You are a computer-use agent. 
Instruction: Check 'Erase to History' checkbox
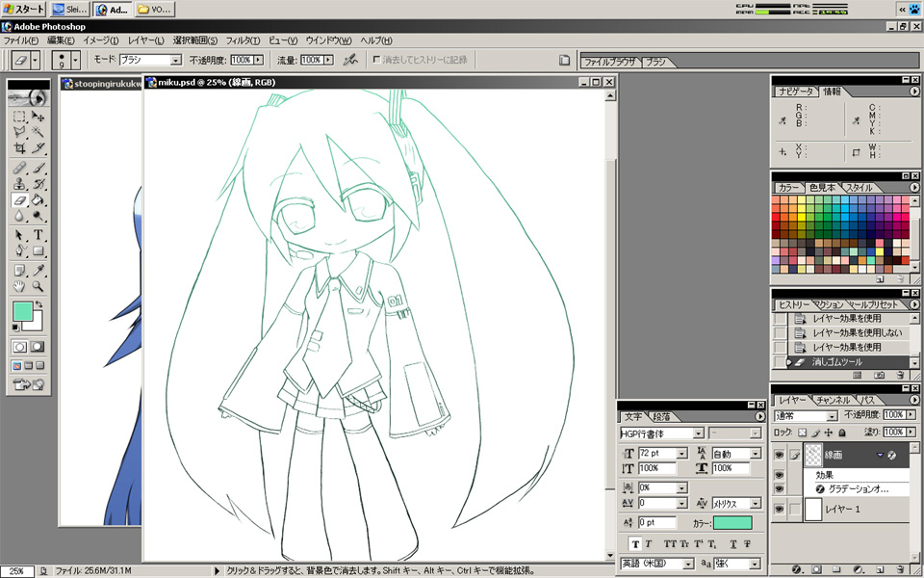coord(376,60)
